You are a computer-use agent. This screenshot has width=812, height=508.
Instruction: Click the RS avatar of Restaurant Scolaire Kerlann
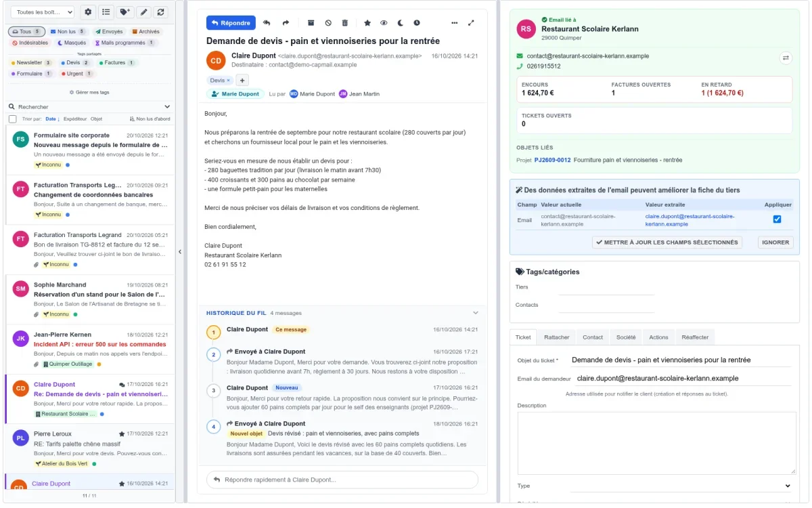point(526,28)
